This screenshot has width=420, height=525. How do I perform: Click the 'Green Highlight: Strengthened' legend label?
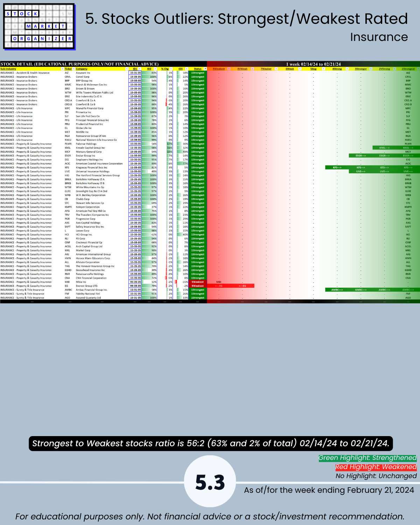pyautogui.click(x=367, y=458)
